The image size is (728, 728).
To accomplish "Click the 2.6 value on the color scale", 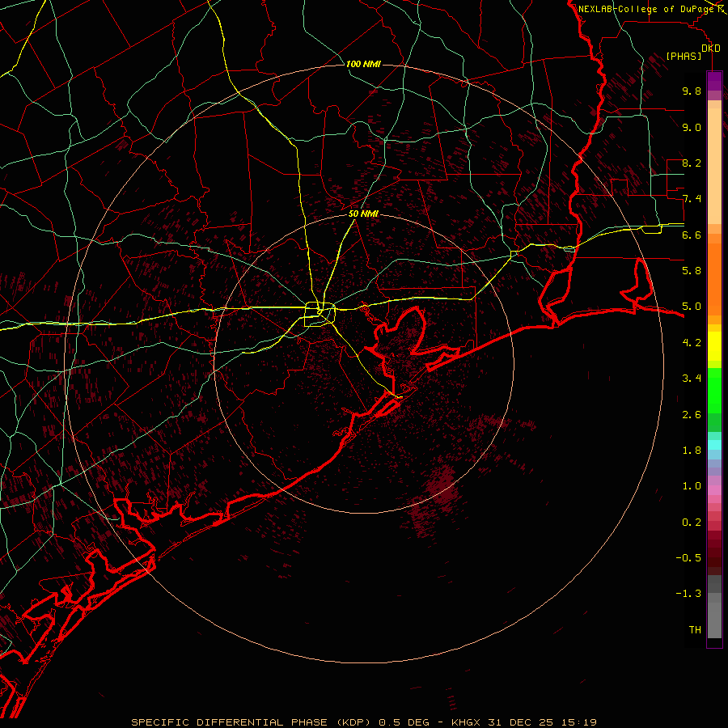I will coord(692,415).
